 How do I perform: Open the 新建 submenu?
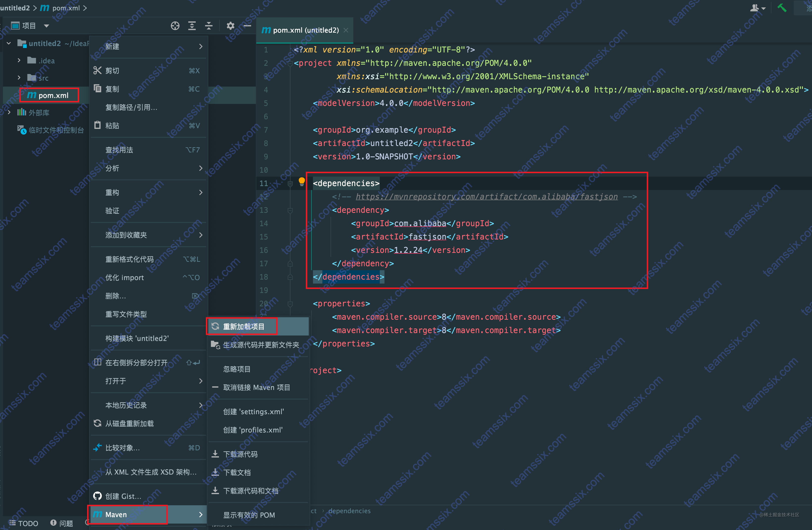pyautogui.click(x=149, y=47)
